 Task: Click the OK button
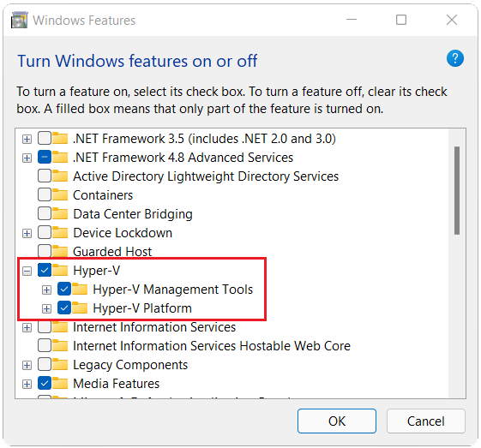pyautogui.click(x=336, y=421)
